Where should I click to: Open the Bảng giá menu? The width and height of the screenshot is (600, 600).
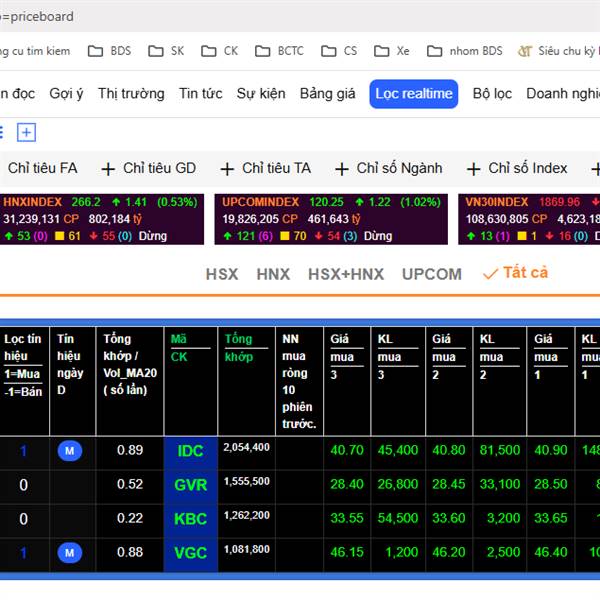[328, 94]
